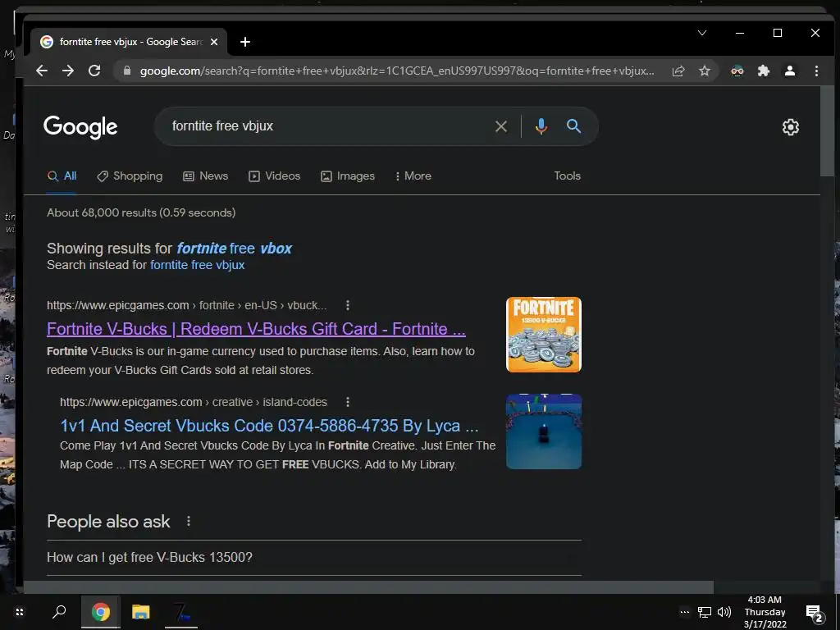Go forward using browser forward arrow
Screen dimensions: 840x630
click(x=68, y=71)
